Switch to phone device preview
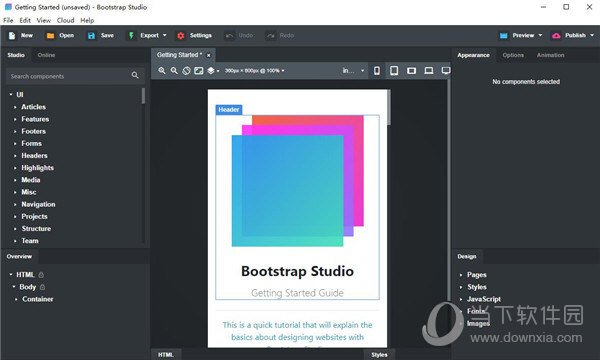This screenshot has height=360, width=600. 377,70
